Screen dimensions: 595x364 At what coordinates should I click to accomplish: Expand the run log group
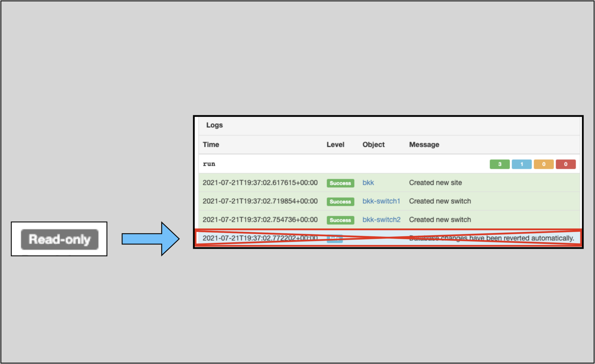pyautogui.click(x=209, y=164)
